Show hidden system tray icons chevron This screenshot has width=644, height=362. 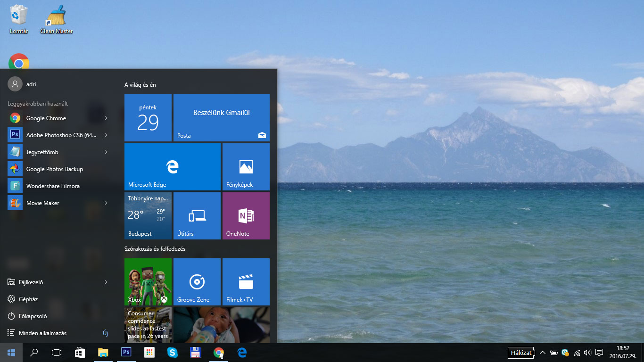(542, 353)
